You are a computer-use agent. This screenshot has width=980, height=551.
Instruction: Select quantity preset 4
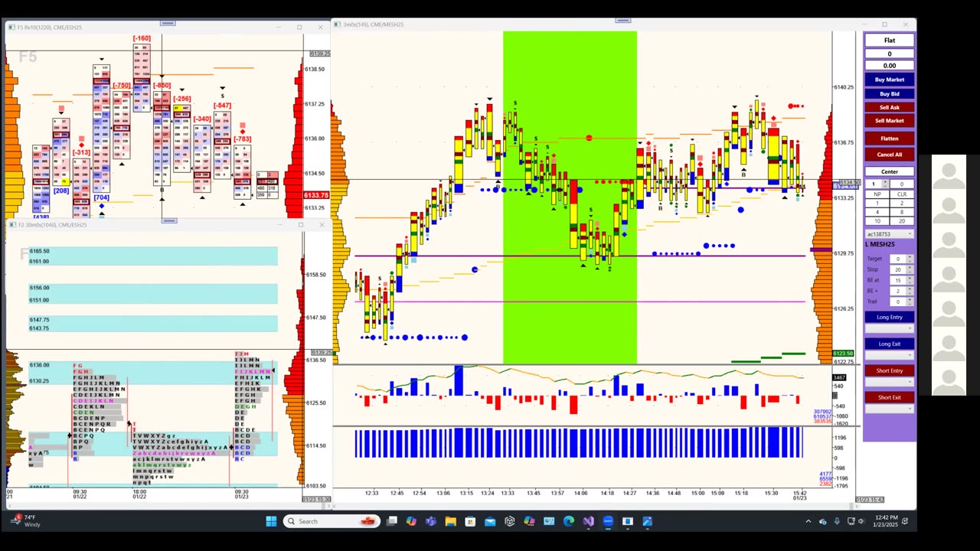[x=877, y=212]
